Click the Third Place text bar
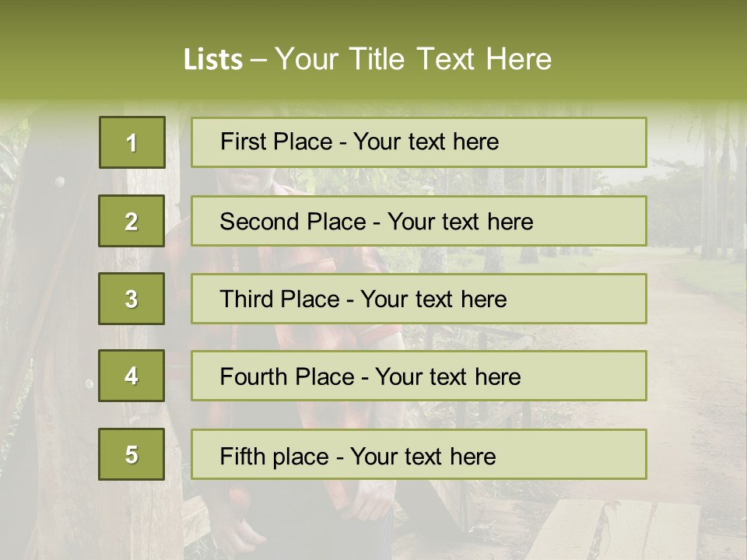This screenshot has width=747, height=560. click(x=419, y=299)
